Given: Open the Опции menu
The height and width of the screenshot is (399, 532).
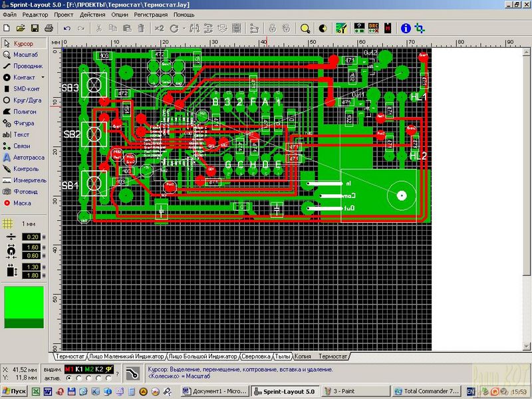Looking at the screenshot, I should point(120,15).
